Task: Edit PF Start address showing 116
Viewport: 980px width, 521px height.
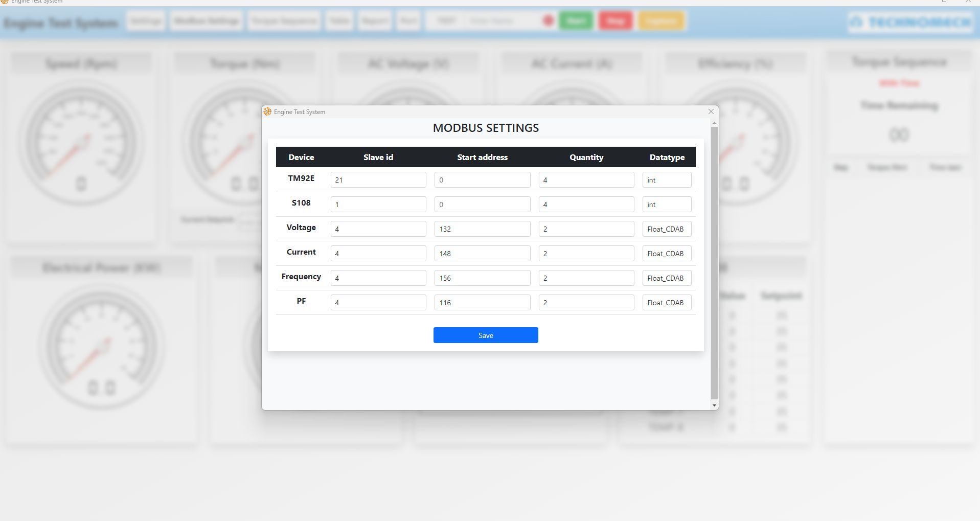Action: click(x=482, y=302)
